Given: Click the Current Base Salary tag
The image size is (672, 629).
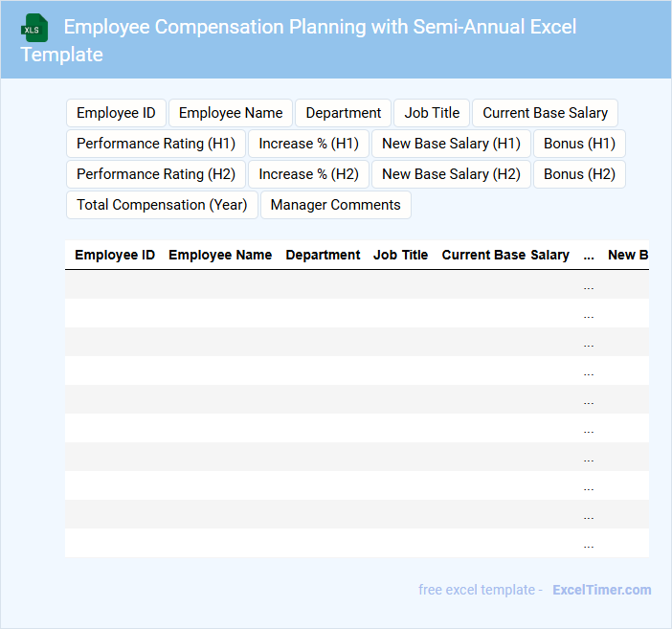Looking at the screenshot, I should (x=545, y=113).
